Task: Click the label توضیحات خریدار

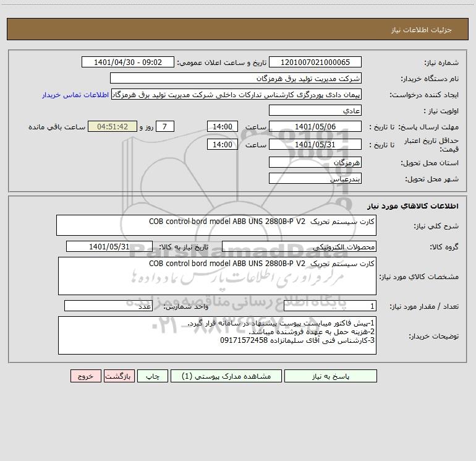Action: click(433, 336)
